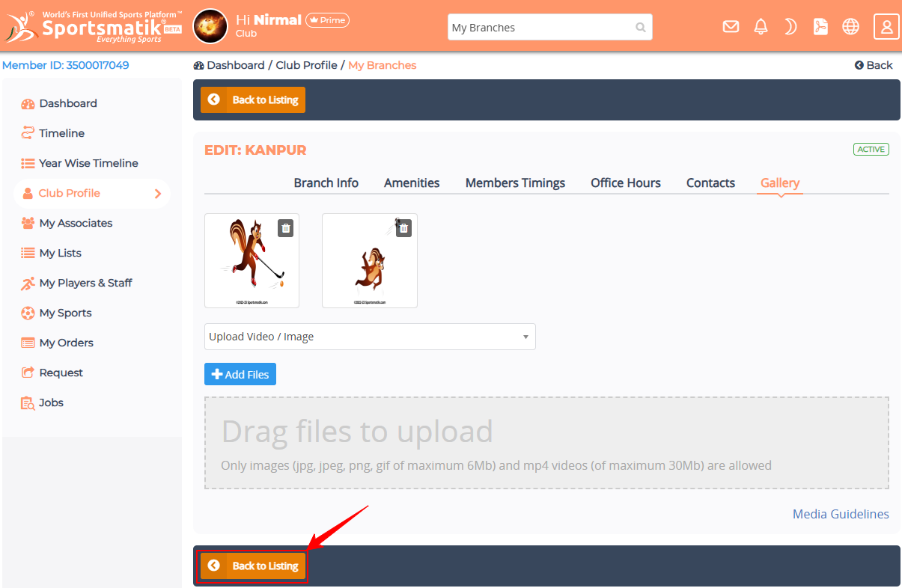902x588 pixels.
Task: Click the Back link beside the breadcrumb
Action: pos(874,65)
